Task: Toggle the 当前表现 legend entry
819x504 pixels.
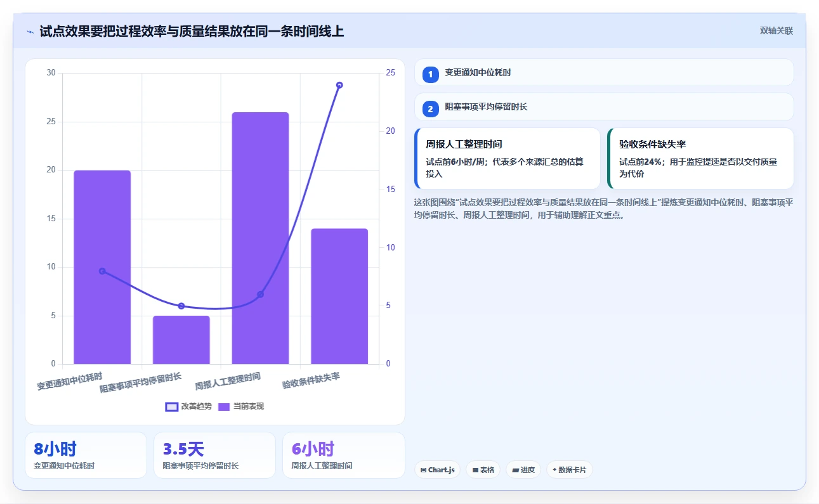Action: (x=241, y=406)
